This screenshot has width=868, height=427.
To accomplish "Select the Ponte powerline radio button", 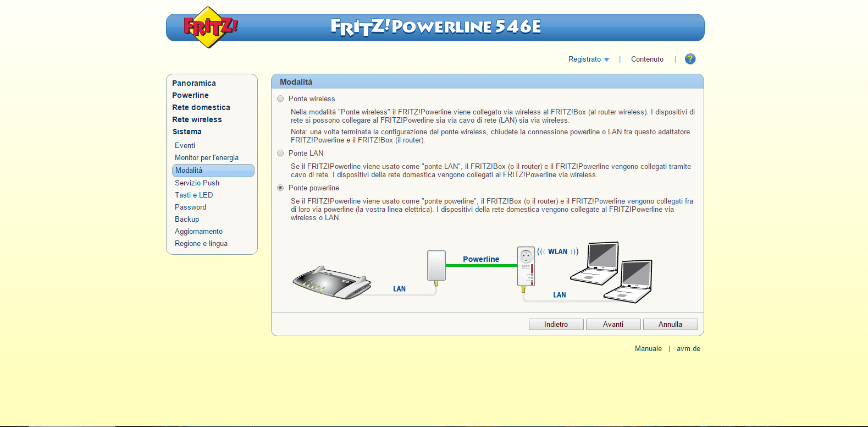I will pyautogui.click(x=280, y=188).
